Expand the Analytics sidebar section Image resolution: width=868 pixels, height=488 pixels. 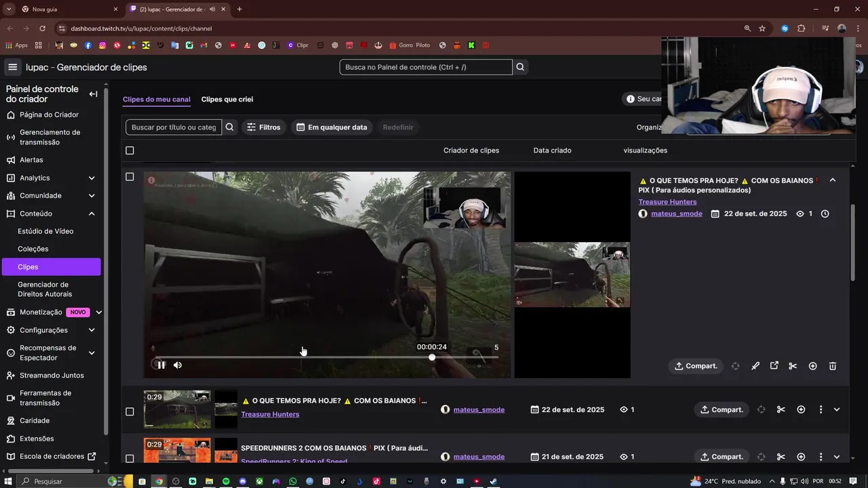(x=92, y=178)
